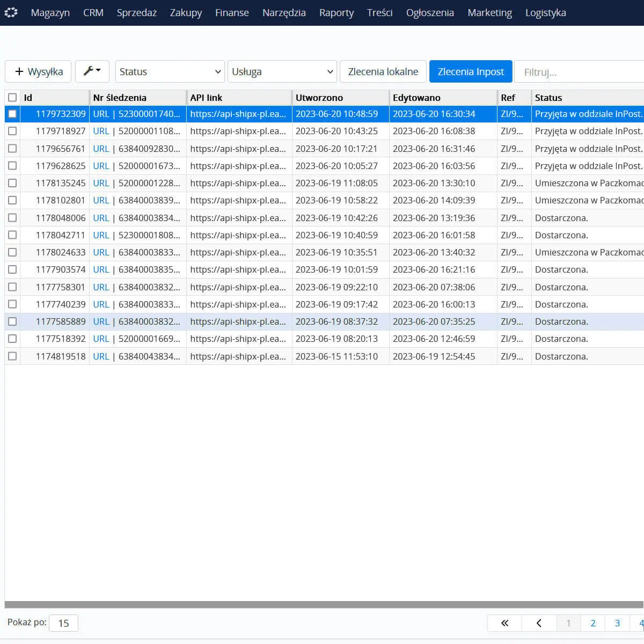Open the Magazyn menu
644x644 pixels.
point(50,12)
